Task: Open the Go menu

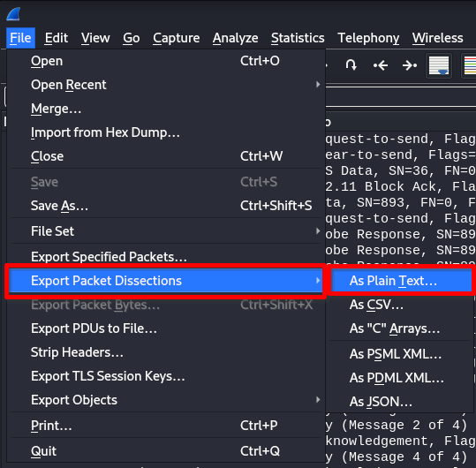Action: (131, 38)
